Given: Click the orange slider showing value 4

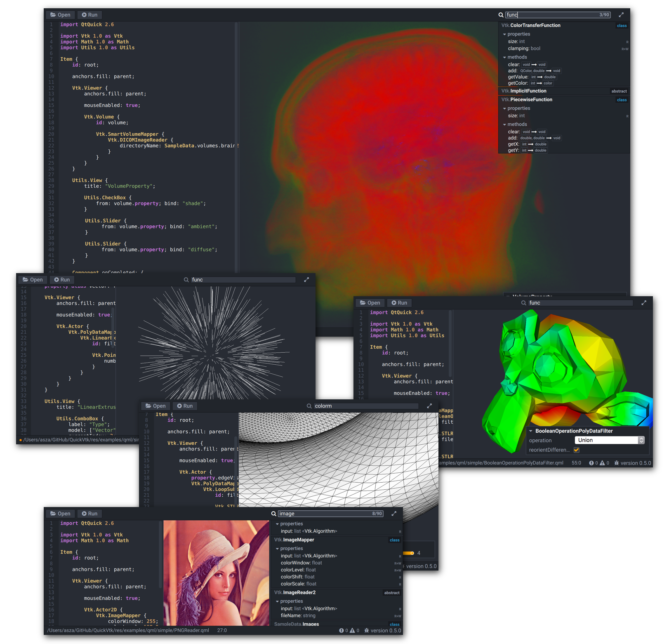Looking at the screenshot, I should 409,553.
